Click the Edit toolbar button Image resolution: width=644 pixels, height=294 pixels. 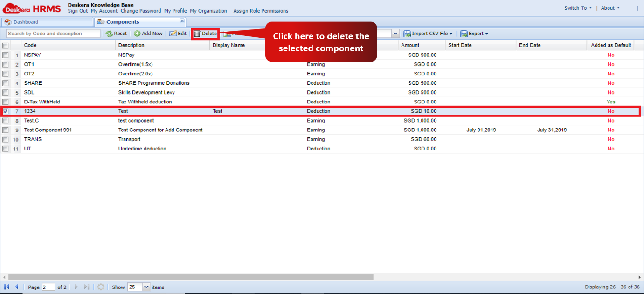tap(178, 34)
